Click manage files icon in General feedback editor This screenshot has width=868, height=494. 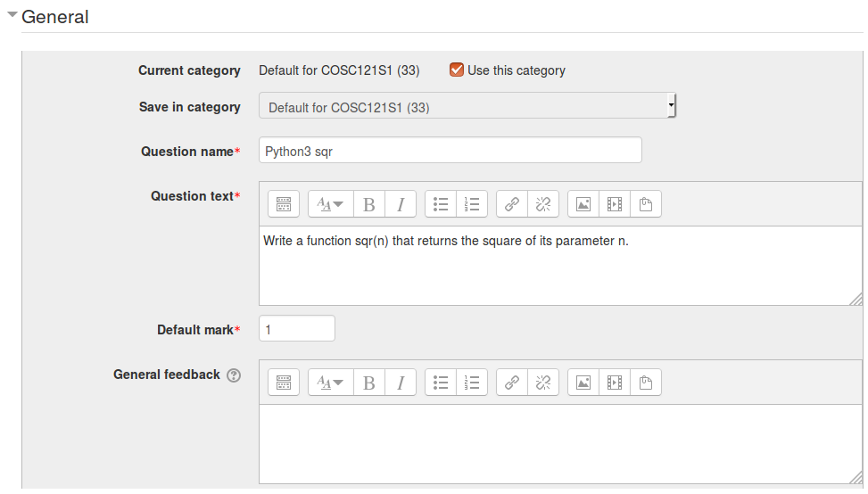(x=645, y=383)
